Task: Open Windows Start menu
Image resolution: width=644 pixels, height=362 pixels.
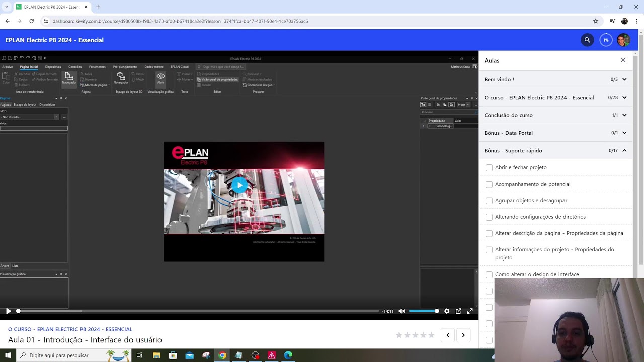Action: pyautogui.click(x=8, y=355)
